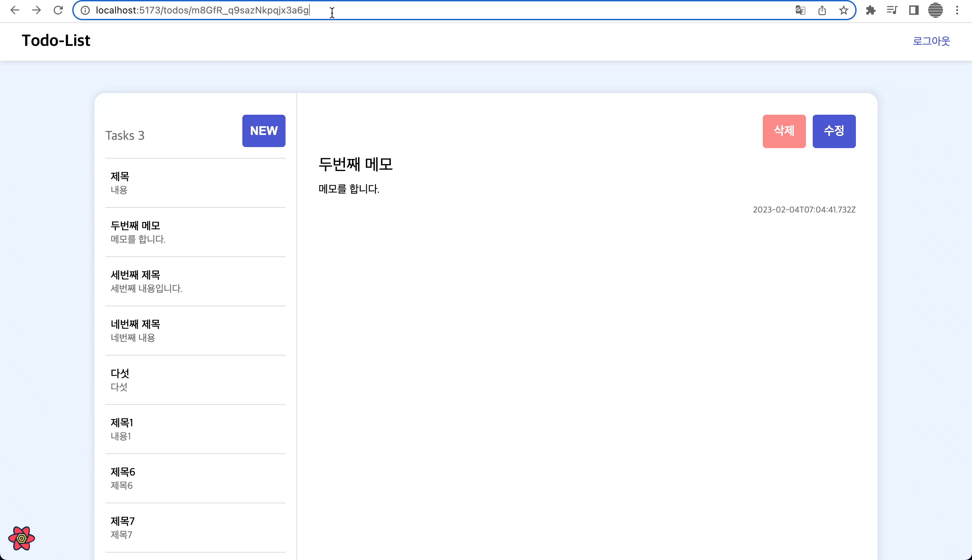Open the 제목1 task item
Viewport: 972px width, 560px height.
tap(195, 429)
